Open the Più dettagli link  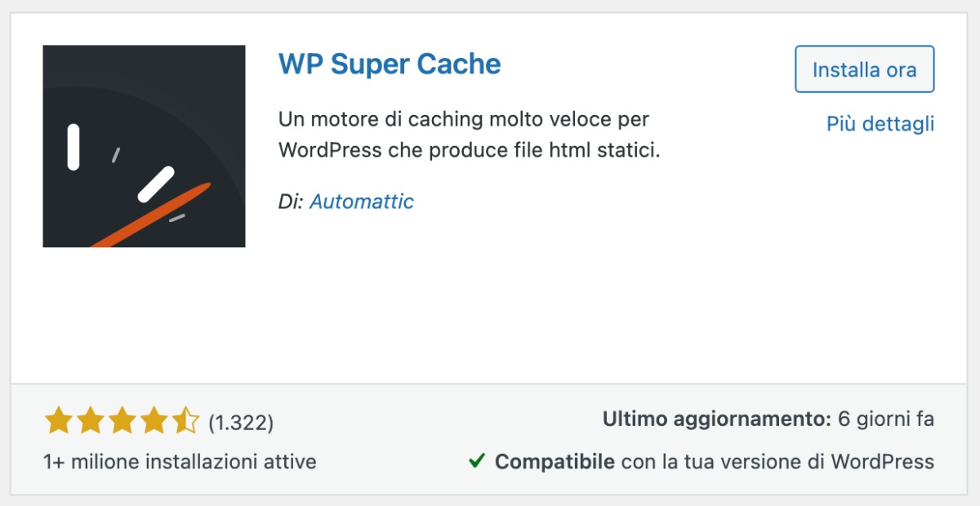point(880,124)
